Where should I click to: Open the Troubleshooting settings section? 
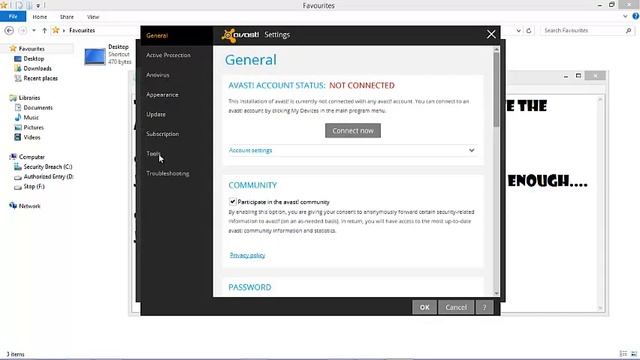(x=168, y=173)
